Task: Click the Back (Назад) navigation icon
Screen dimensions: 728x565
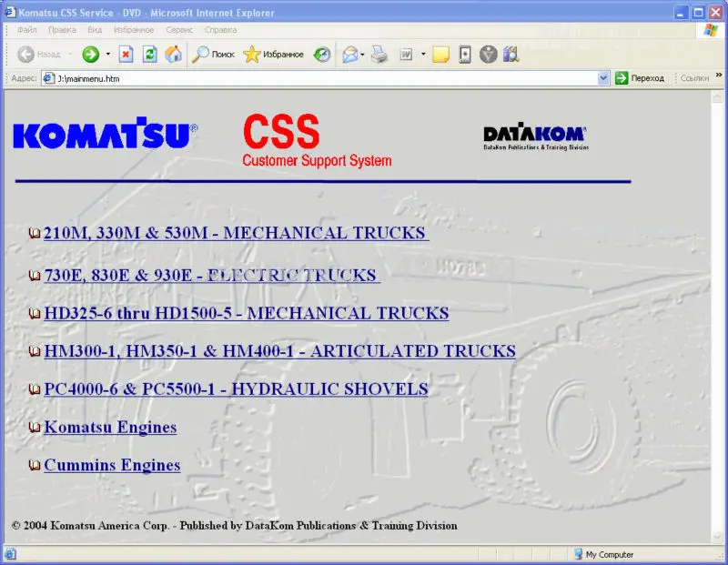Action: coord(25,54)
